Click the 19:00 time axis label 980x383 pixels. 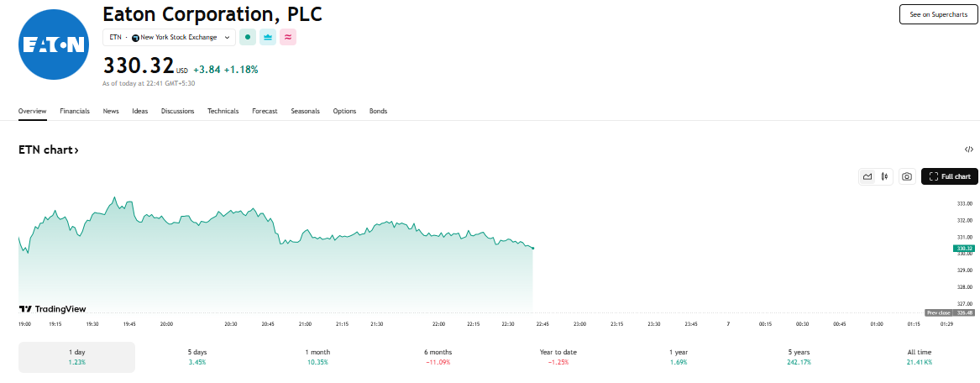pyautogui.click(x=26, y=324)
